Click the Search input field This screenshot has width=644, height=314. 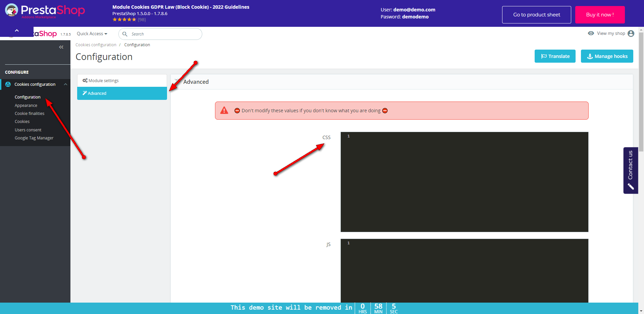pyautogui.click(x=160, y=34)
